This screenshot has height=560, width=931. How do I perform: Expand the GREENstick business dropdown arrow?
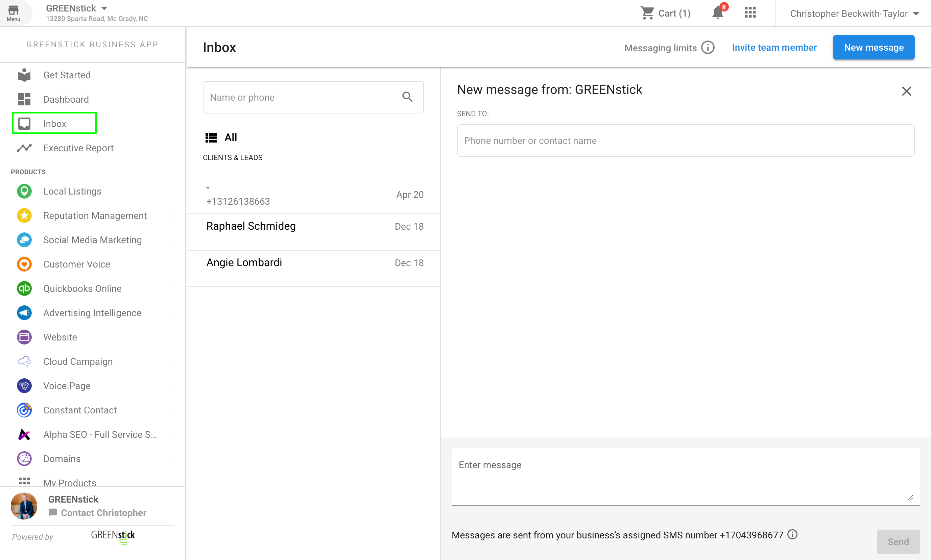click(x=104, y=8)
